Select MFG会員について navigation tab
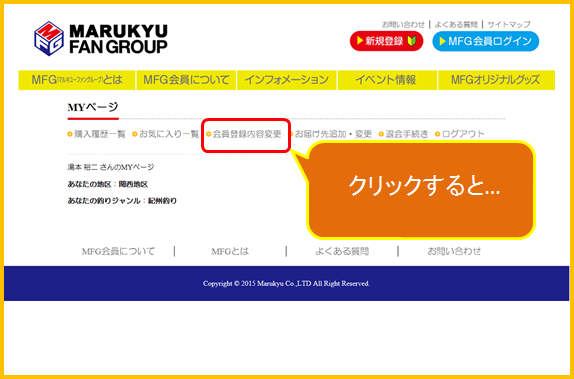This screenshot has width=574, height=379. coord(186,80)
